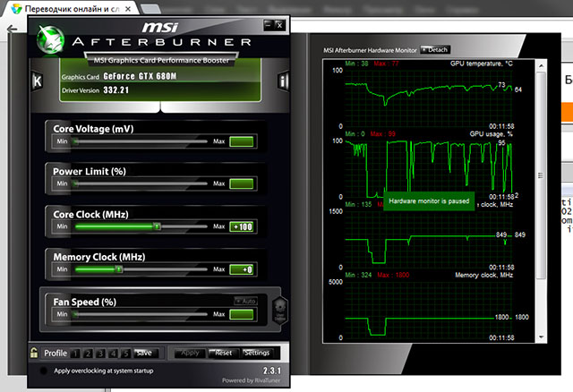The image size is (573, 392).
Task: Click the MSI Afterburner jet logo
Action: [x=51, y=39]
